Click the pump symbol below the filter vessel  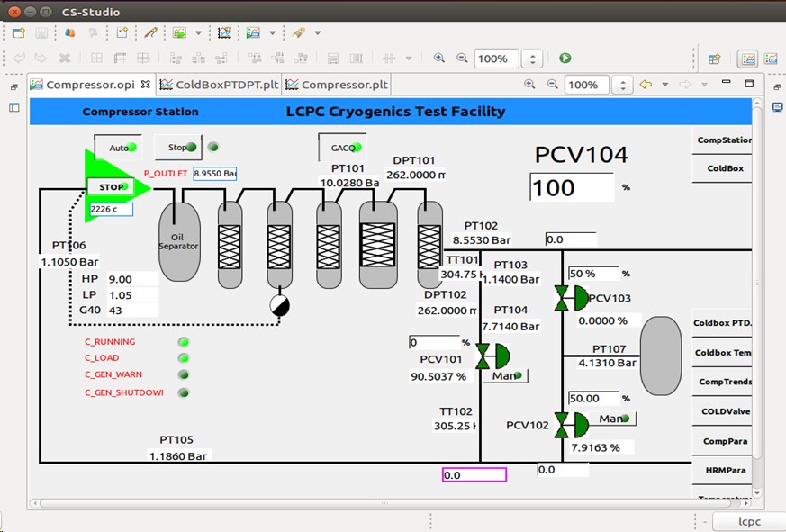[280, 305]
